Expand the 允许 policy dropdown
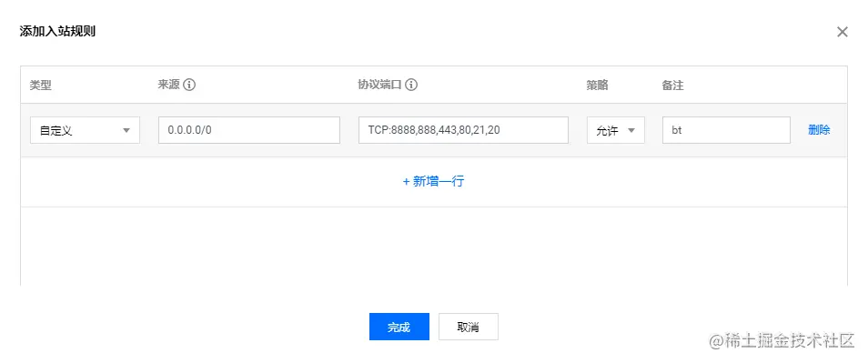The height and width of the screenshot is (363, 868). pos(616,130)
